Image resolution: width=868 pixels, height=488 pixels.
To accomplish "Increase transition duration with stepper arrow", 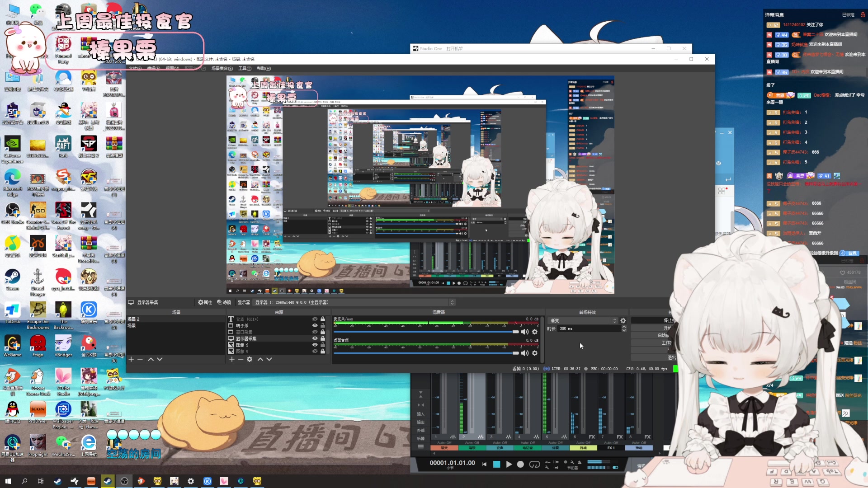I will point(624,327).
